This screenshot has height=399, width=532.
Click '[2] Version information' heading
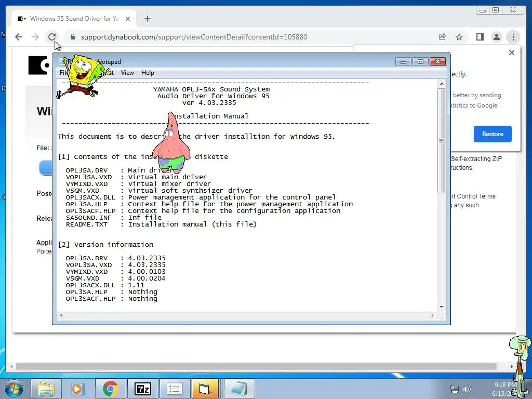[105, 245]
